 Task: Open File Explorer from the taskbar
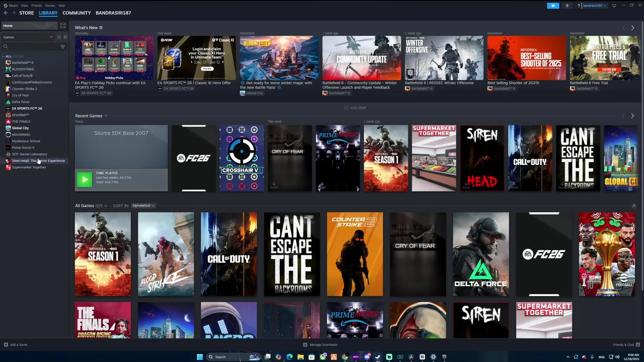tap(300, 357)
